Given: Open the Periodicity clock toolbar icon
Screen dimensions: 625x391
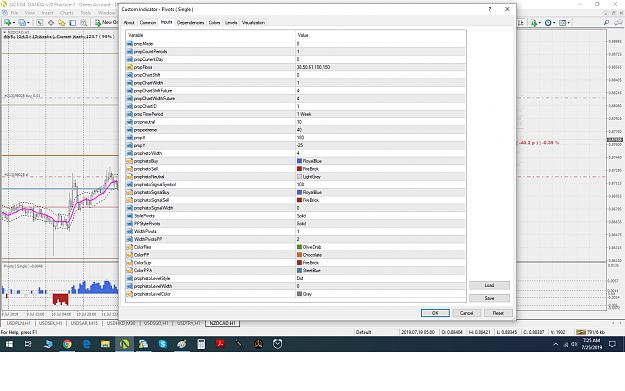Looking at the screenshot, I should (x=548, y=23).
